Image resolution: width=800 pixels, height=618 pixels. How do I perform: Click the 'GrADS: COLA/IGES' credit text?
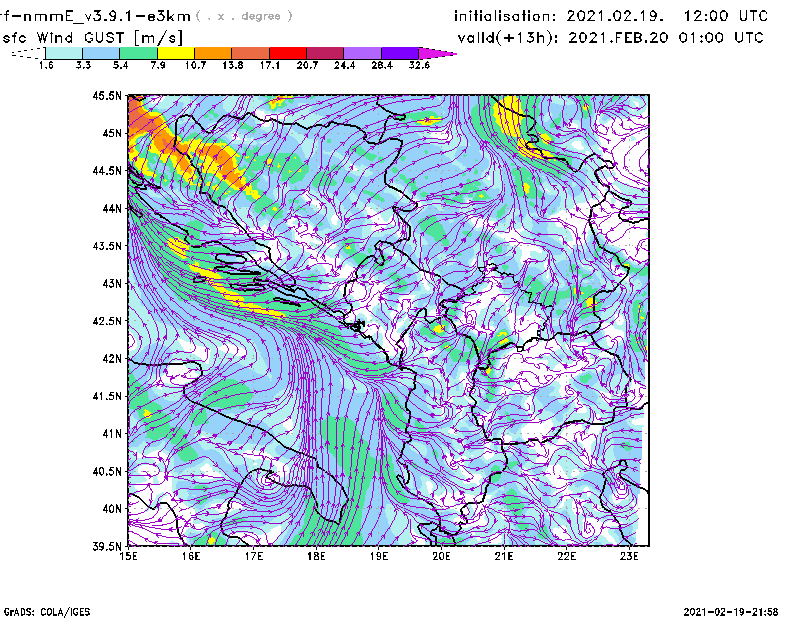47,612
